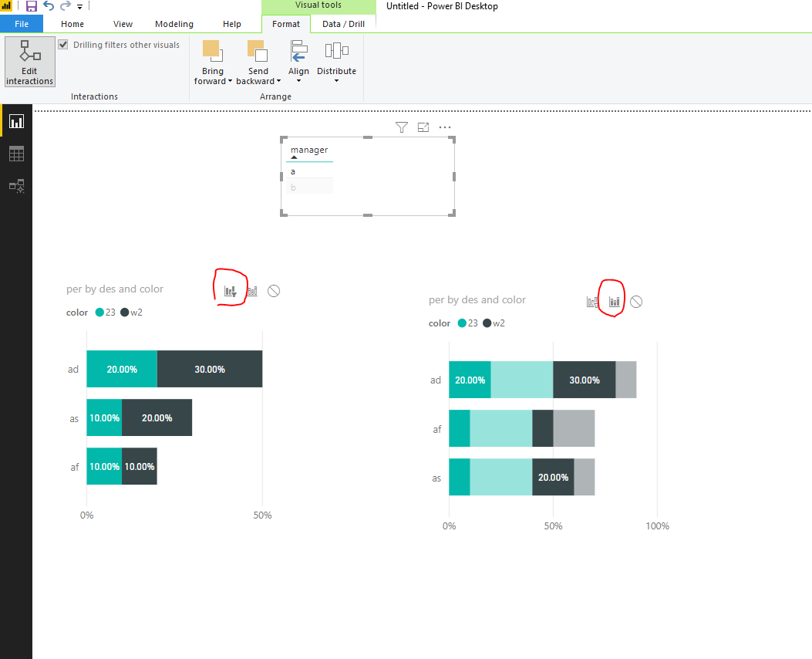Switch to the Data / Drill tab
Screen dimensions: 812x659
(343, 24)
